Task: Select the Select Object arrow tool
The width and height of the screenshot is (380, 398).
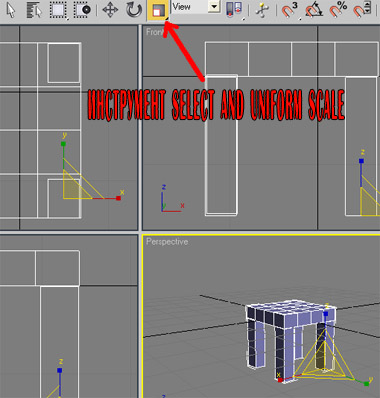Action: [x=11, y=10]
